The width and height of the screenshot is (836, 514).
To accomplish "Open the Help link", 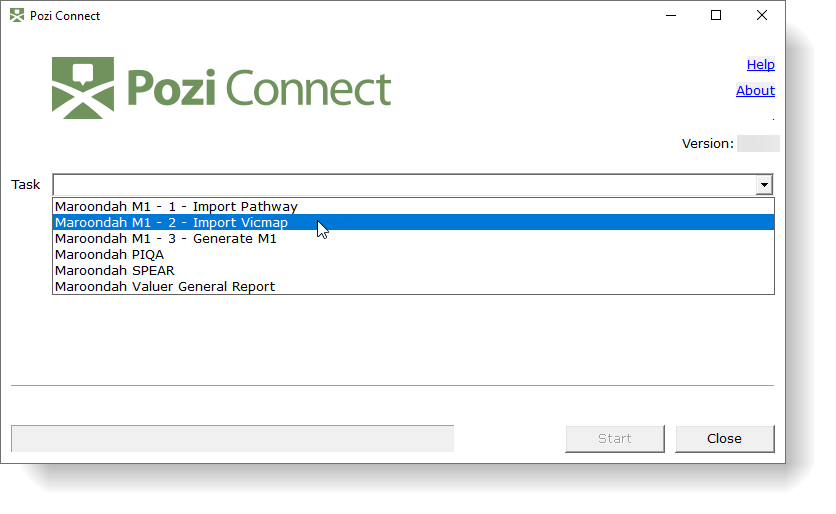I will click(x=760, y=65).
